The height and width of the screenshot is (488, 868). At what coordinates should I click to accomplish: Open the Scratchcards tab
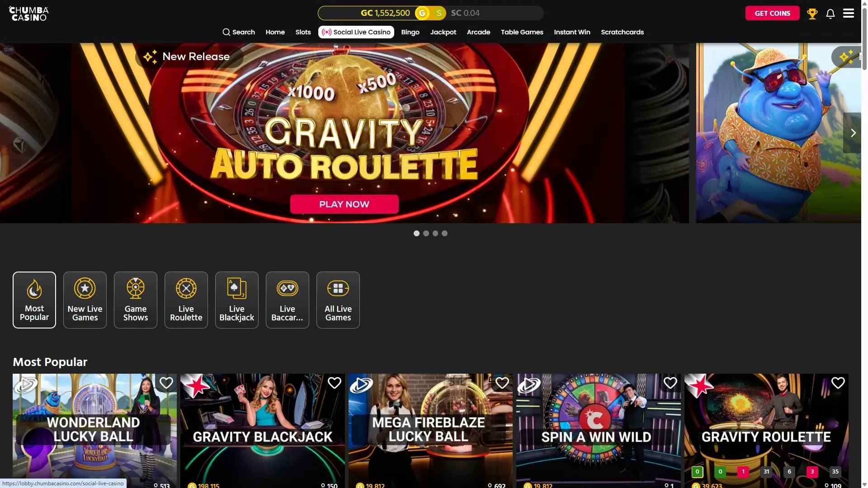point(622,32)
